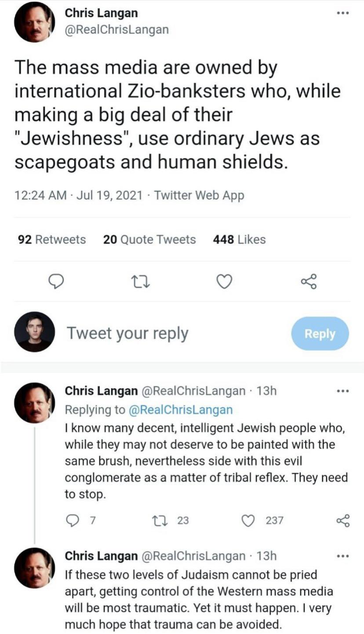The height and width of the screenshot is (634, 364).
Task: Click the Replying to @RealChrisLangan link
Action: 180,409
